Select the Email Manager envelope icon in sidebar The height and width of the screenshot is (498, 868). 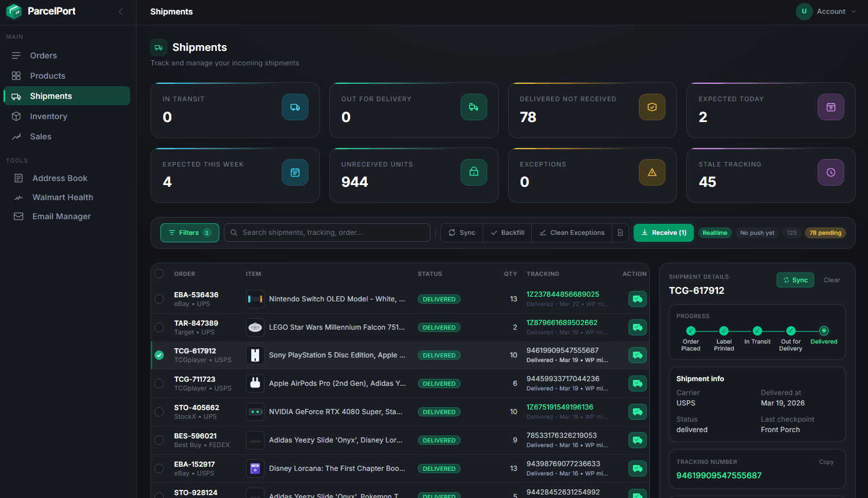point(18,216)
